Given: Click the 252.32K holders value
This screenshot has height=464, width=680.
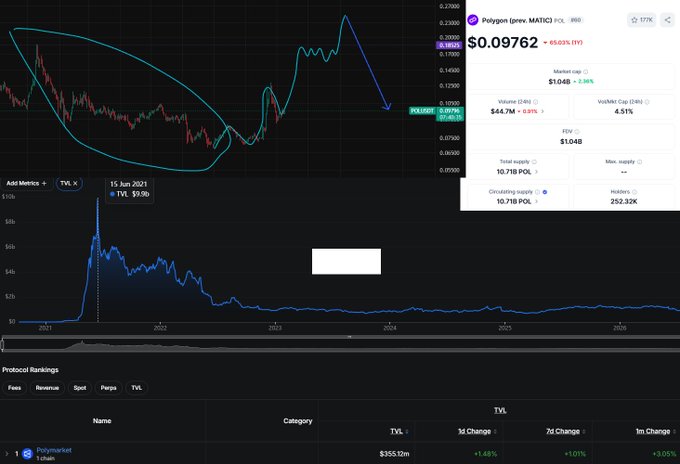Looking at the screenshot, I should point(624,201).
